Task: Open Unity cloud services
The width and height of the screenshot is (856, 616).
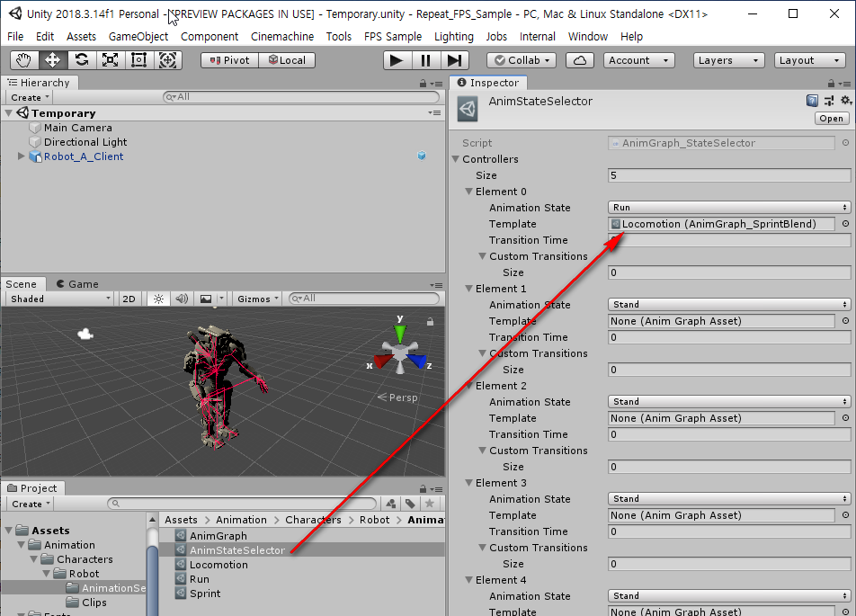Action: point(580,60)
